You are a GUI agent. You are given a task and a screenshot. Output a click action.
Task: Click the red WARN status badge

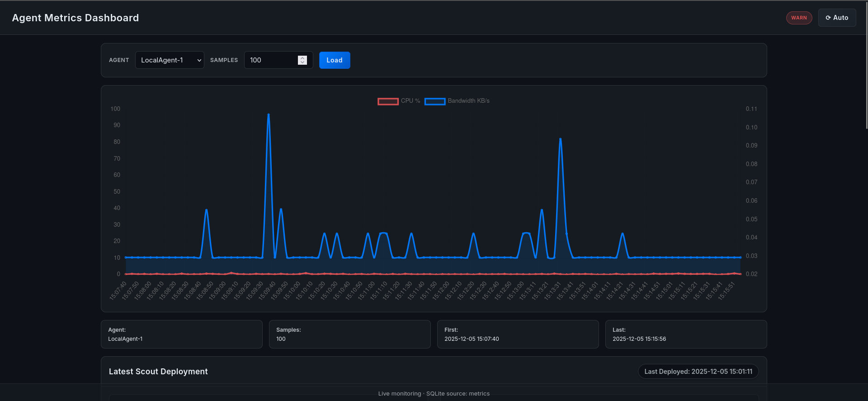tap(799, 18)
